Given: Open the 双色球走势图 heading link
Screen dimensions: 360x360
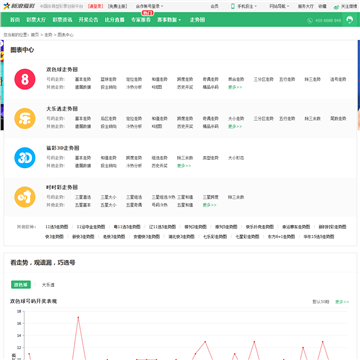Looking at the screenshot, I should [62, 70].
